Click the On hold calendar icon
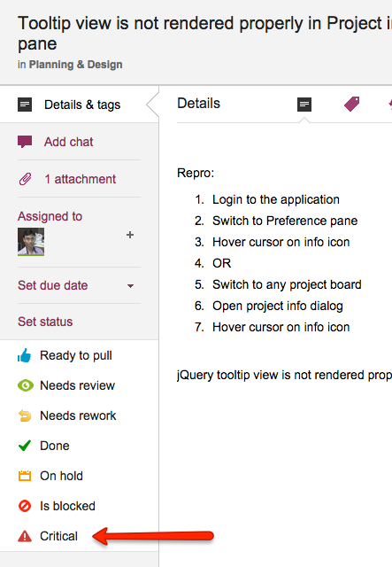Image resolution: width=392 pixels, height=567 pixels. coord(25,476)
